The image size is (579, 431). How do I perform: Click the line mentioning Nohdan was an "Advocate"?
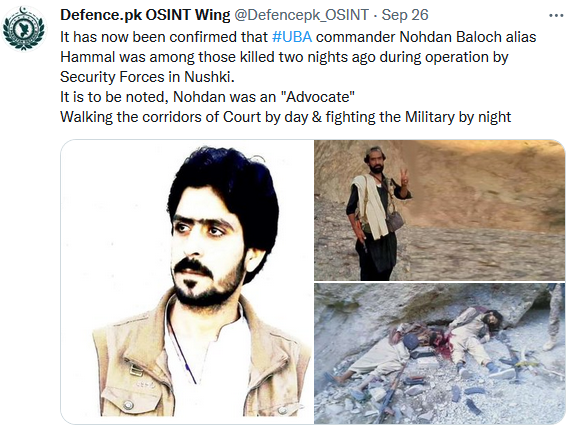click(207, 97)
